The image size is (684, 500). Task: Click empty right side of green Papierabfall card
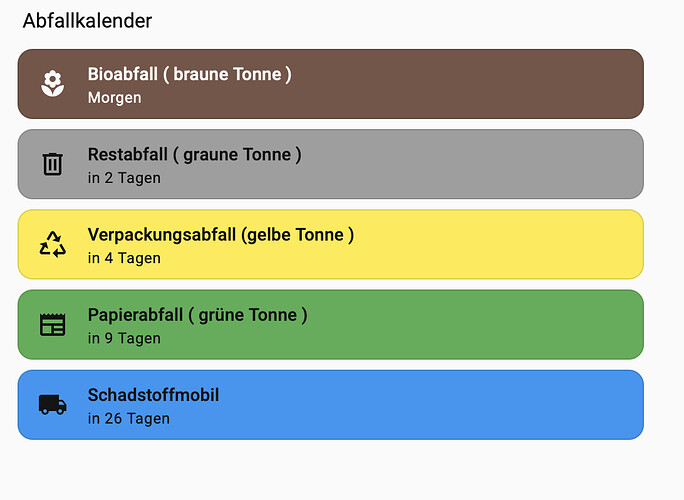click(x=520, y=324)
